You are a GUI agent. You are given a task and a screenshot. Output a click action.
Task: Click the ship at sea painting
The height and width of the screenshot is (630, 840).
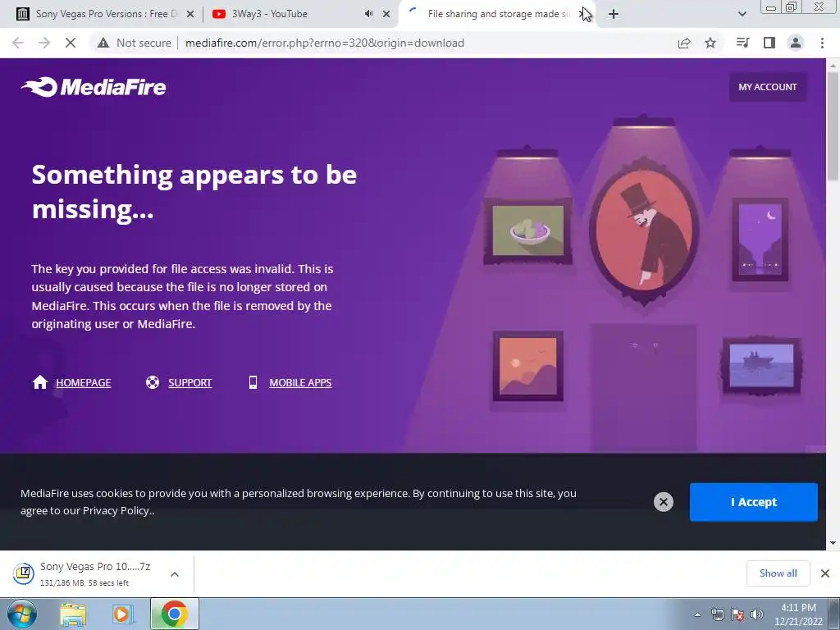pyautogui.click(x=761, y=366)
